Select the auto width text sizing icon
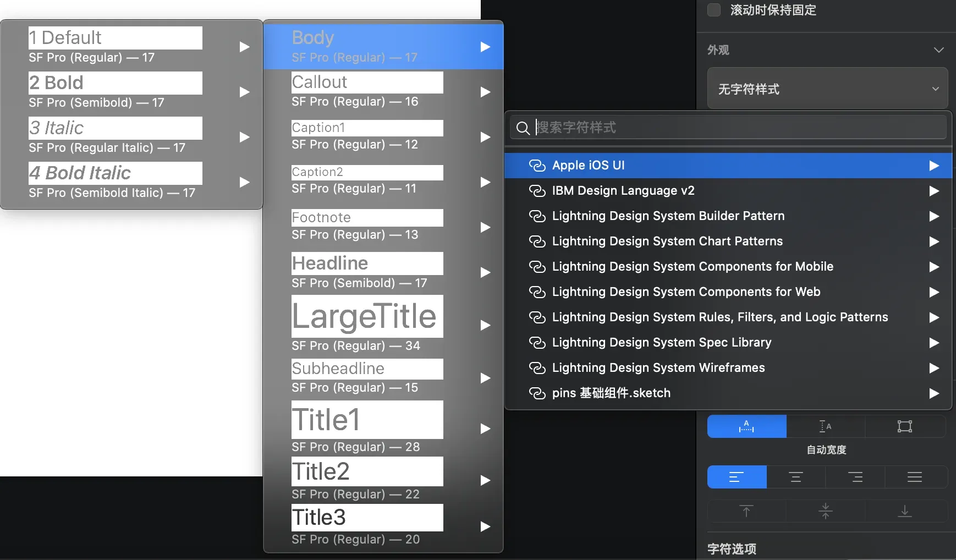 [746, 426]
